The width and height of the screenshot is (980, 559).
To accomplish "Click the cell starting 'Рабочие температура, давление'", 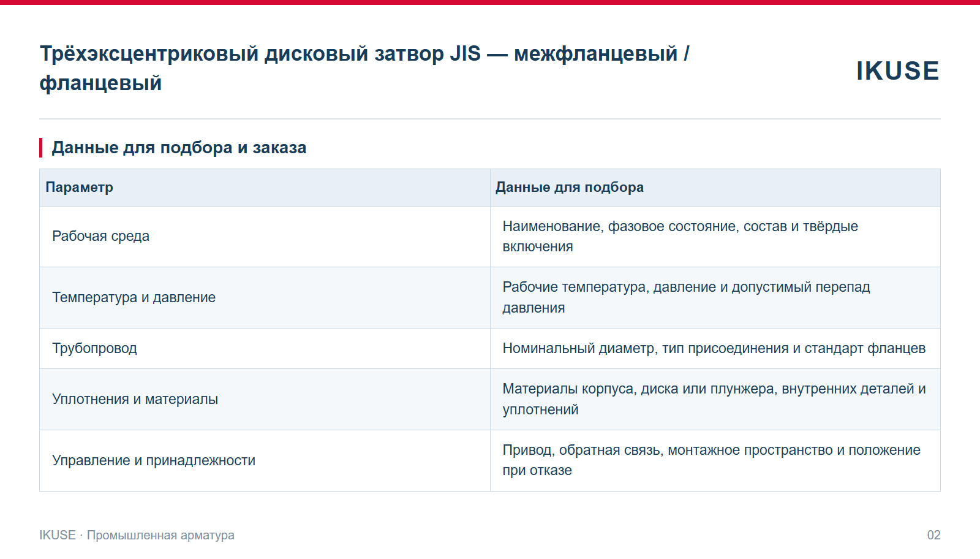I will (715, 298).
